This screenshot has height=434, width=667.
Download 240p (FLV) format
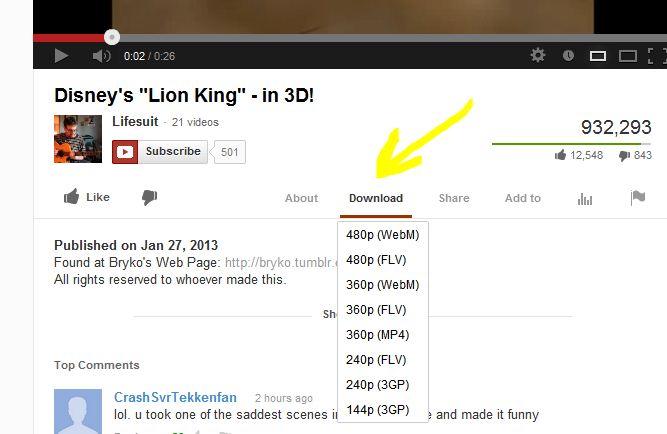pyautogui.click(x=382, y=360)
